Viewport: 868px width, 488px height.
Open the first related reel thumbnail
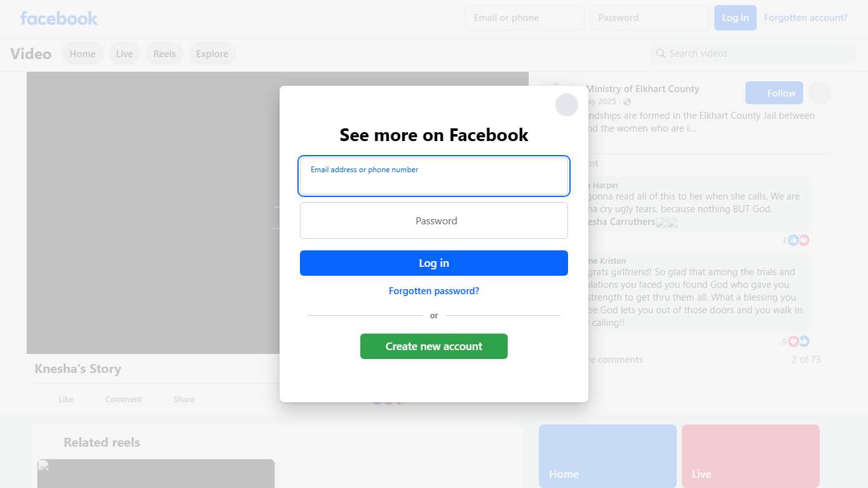[x=156, y=473]
